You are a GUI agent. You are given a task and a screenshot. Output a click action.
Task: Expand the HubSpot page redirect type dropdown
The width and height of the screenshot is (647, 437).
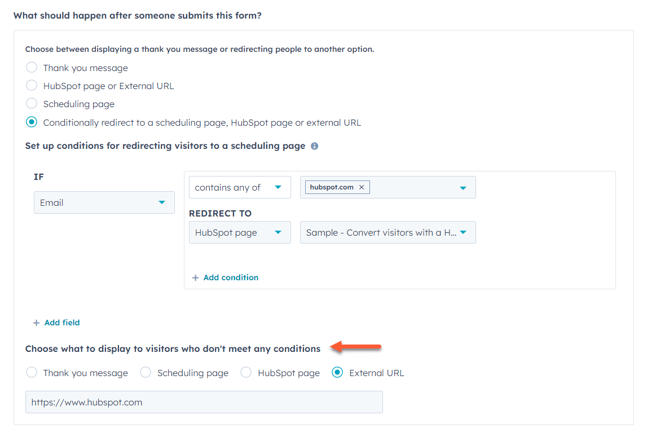click(240, 232)
